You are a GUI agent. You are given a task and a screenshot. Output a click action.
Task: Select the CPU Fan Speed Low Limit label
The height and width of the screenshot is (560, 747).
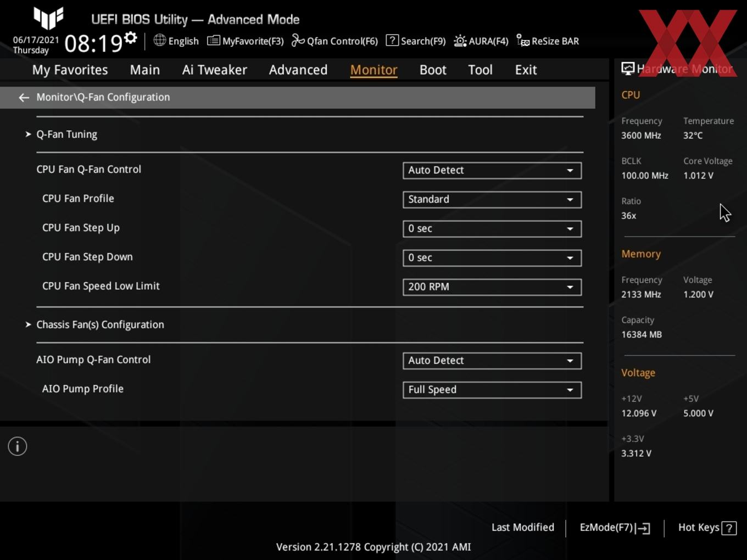[101, 286]
